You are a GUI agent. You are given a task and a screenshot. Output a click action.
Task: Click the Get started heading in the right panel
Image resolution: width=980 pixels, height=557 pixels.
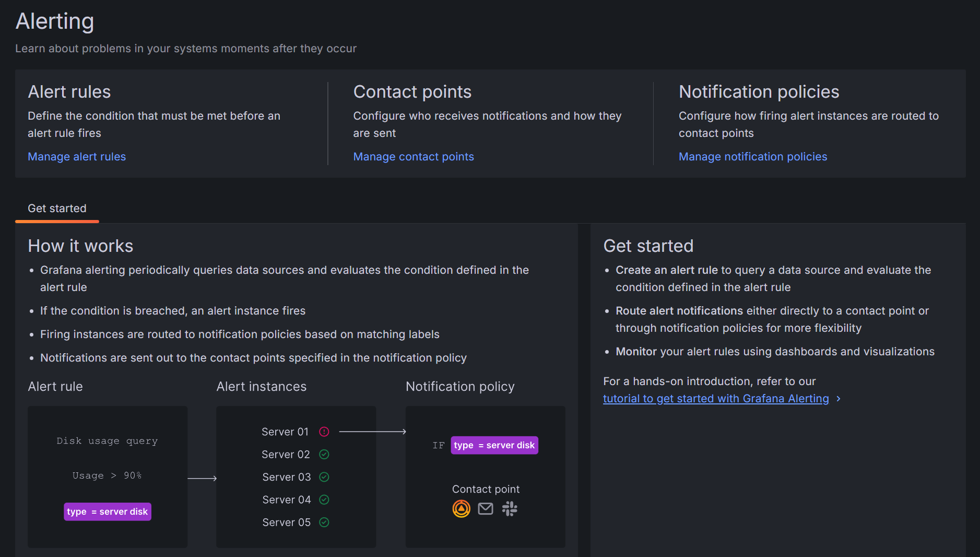coord(648,246)
